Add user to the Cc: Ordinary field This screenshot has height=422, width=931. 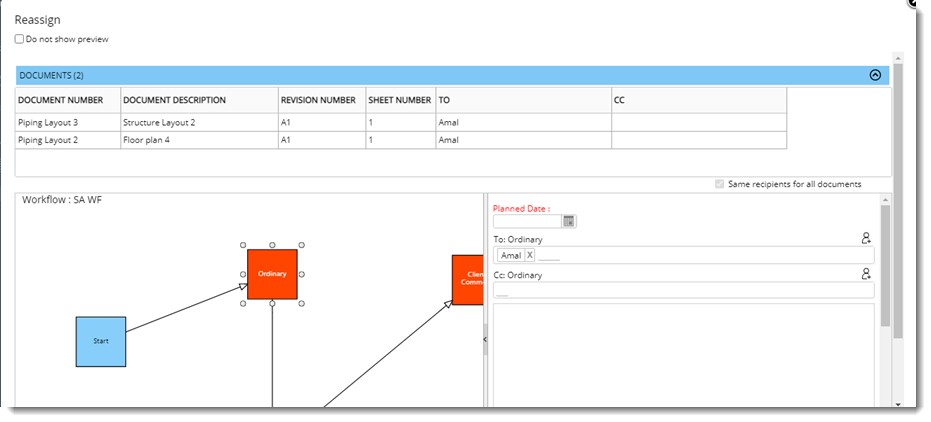click(x=866, y=274)
